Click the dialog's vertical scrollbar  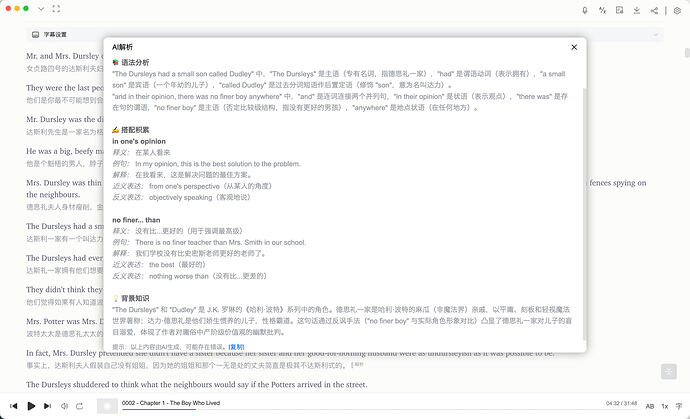click(x=584, y=213)
